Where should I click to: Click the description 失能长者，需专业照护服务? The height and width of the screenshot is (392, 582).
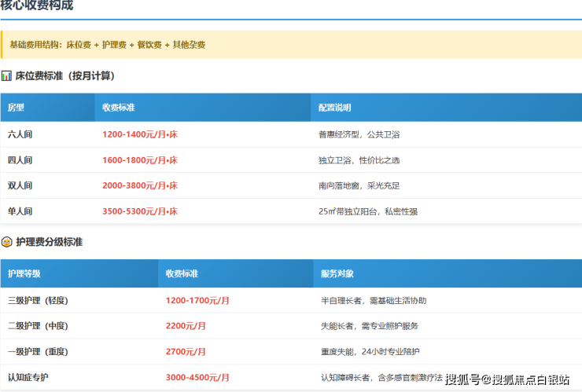click(370, 326)
